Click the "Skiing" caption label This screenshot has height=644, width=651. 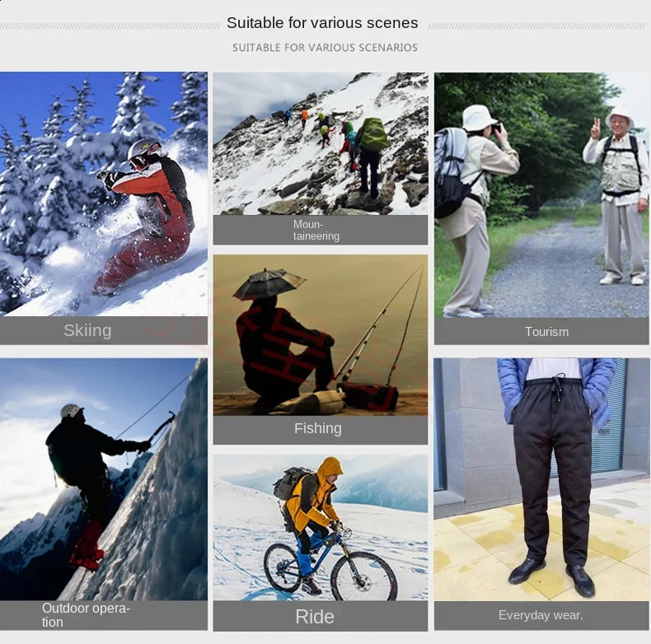(x=87, y=330)
